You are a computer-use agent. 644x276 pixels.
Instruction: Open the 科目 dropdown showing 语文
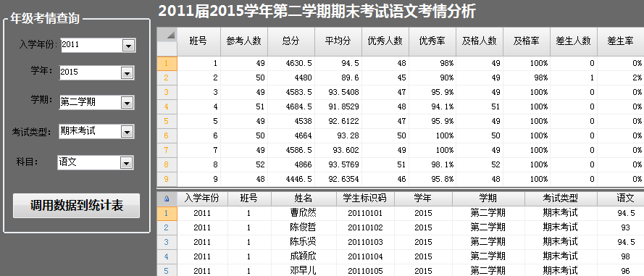[127, 163]
